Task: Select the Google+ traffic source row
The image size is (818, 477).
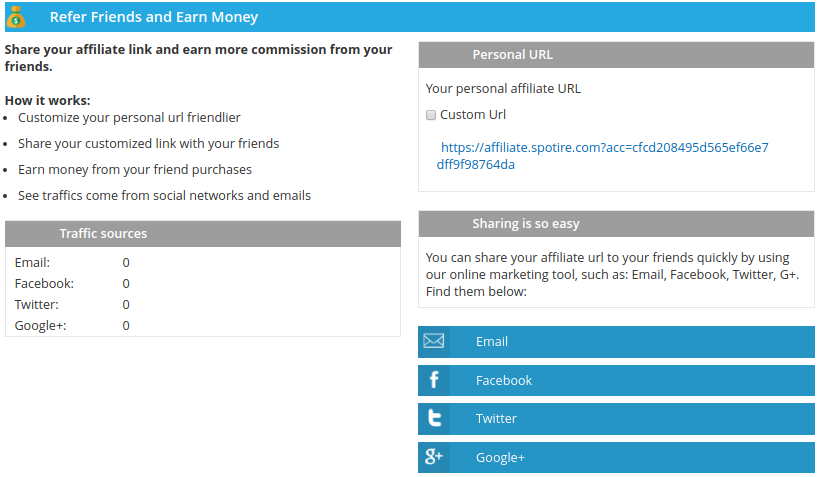Action: (203, 326)
